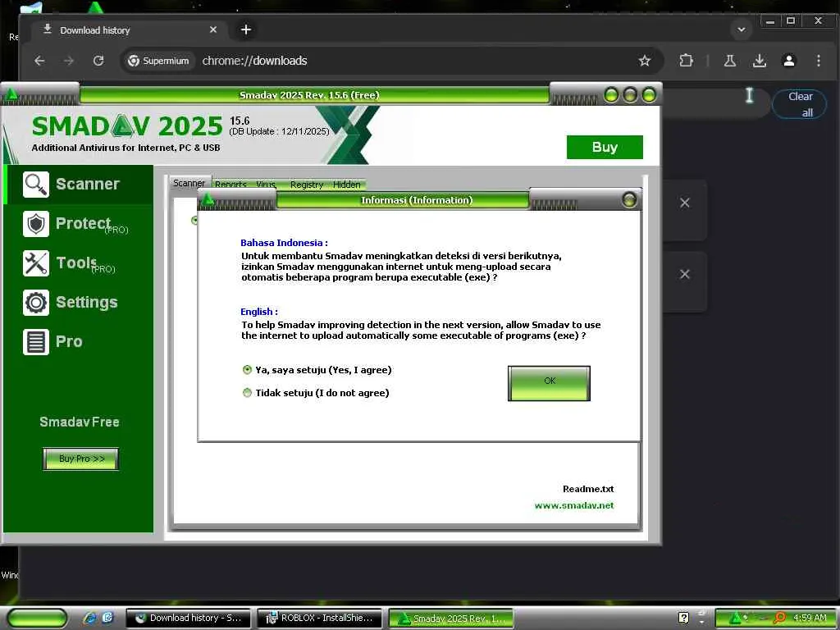
Task: Click the Tools sidebar label
Action: click(x=76, y=263)
